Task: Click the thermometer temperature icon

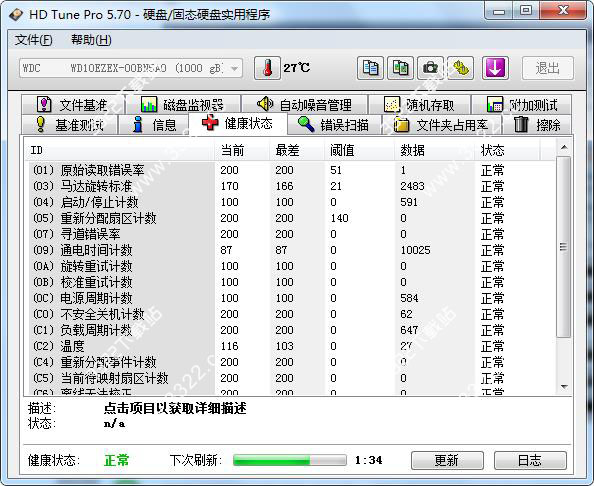Action: (267, 68)
